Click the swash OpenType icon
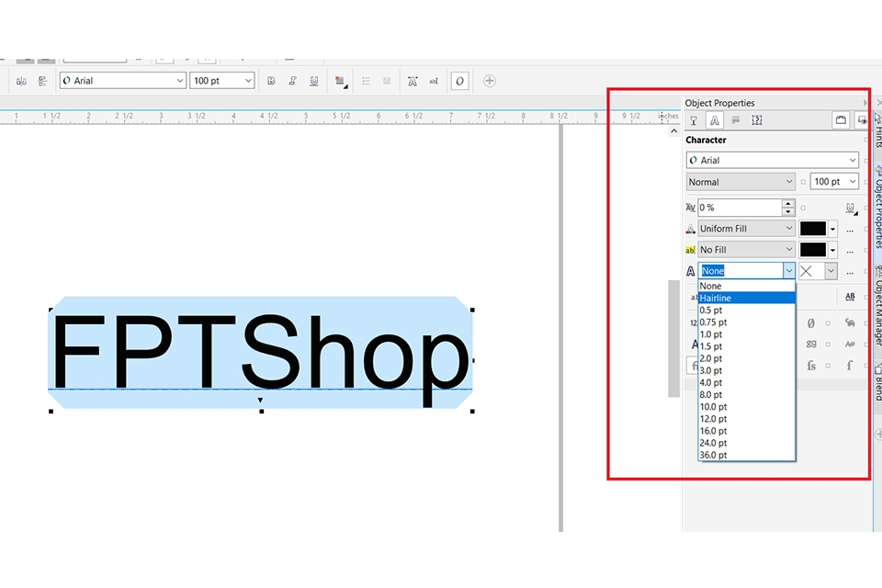Viewport: 882px width, 588px height. coord(849,323)
